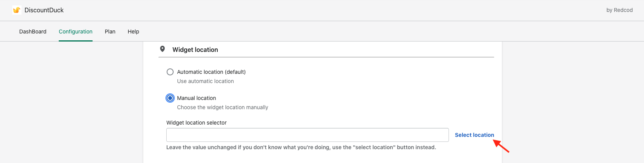
Task: Select the Manual location radio circle
Action: 170,98
